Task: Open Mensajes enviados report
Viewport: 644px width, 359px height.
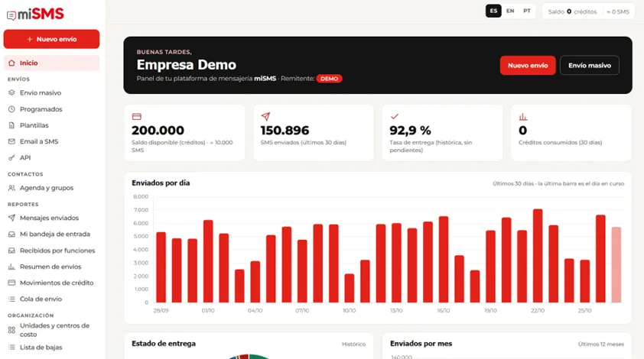Action: click(x=51, y=218)
